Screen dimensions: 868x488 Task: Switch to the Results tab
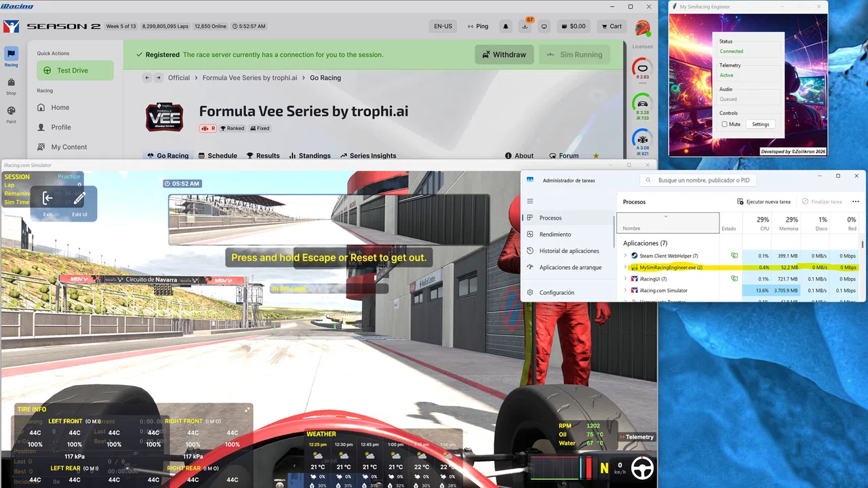(x=262, y=155)
